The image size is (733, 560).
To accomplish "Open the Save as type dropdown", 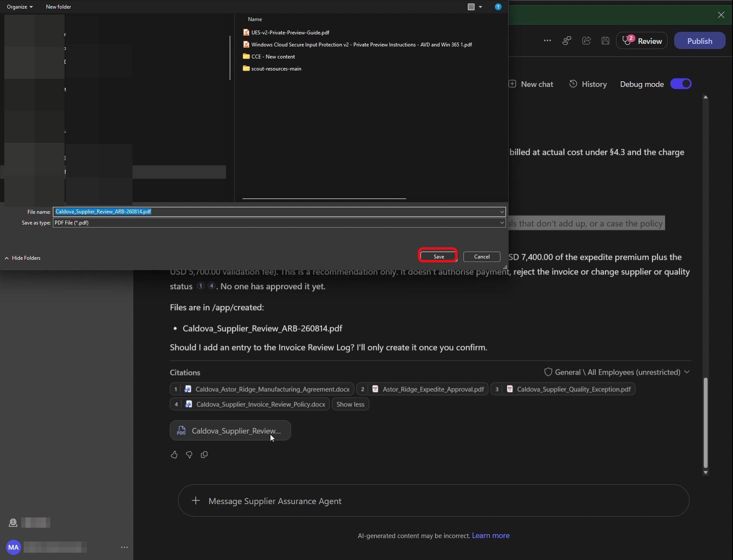I will (502, 223).
